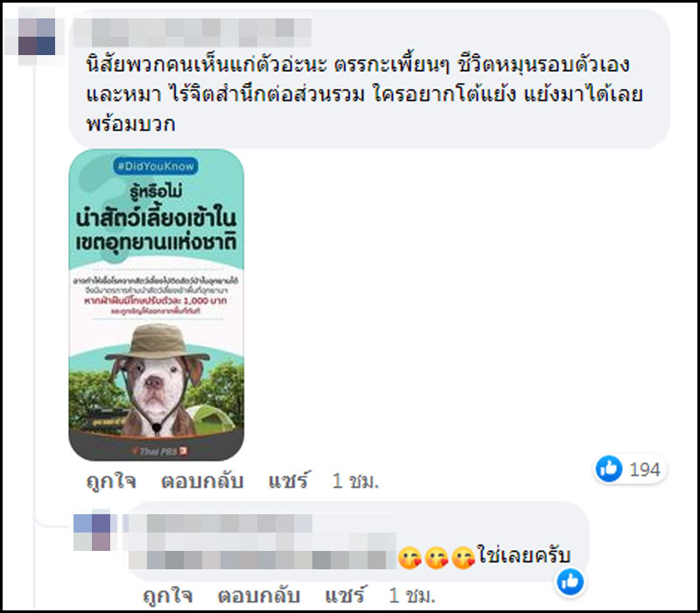Viewport: 700px width, 613px height.
Task: Open the reply's 1 ชม. timestamp
Action: point(411,596)
